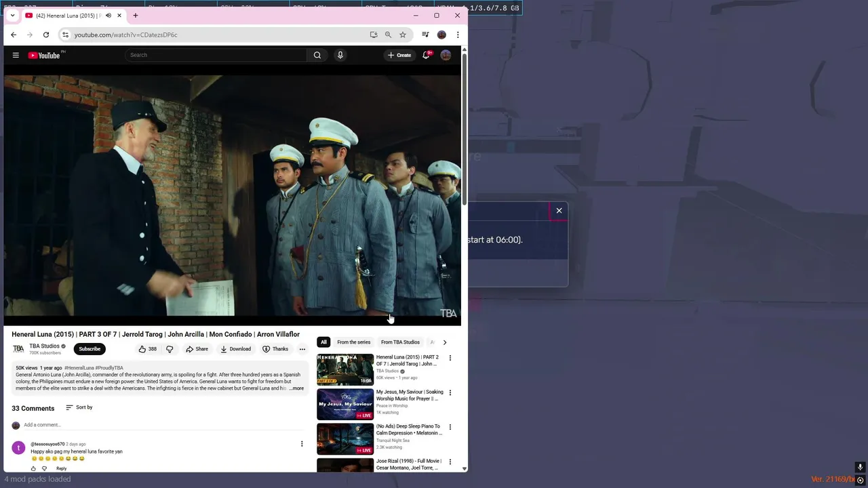Click the video player to pause

point(232,195)
